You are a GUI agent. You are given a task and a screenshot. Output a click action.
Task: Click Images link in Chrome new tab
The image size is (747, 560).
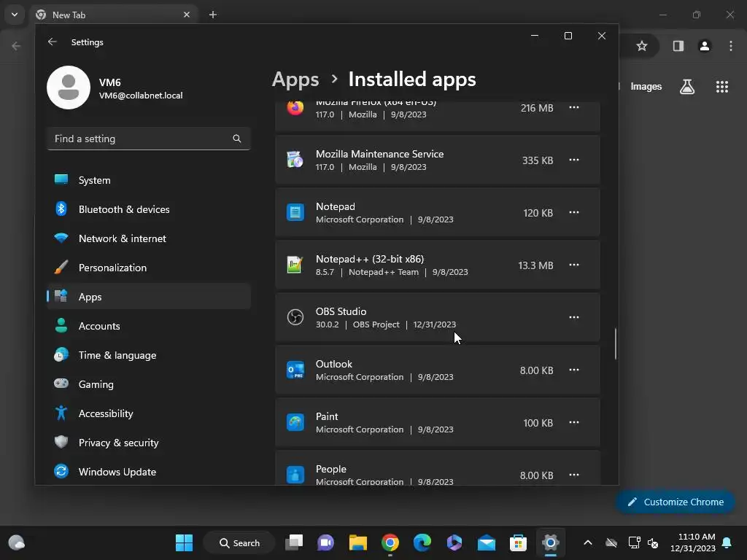[x=646, y=87]
